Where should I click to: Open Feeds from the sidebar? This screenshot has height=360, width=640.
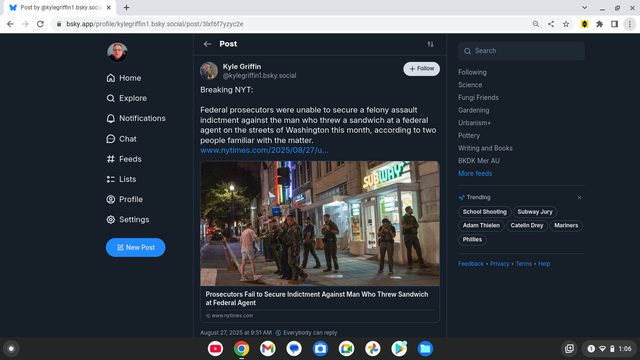[x=124, y=159]
